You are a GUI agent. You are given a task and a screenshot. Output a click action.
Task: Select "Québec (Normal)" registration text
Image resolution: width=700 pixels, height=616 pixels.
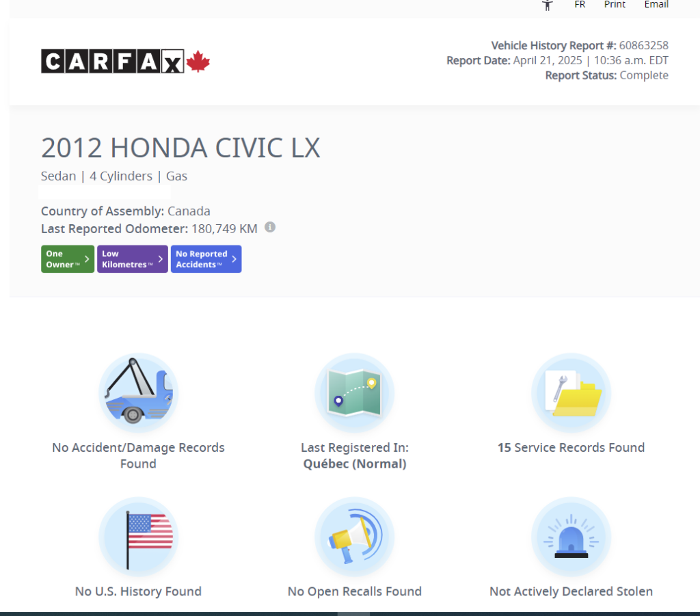click(x=355, y=464)
